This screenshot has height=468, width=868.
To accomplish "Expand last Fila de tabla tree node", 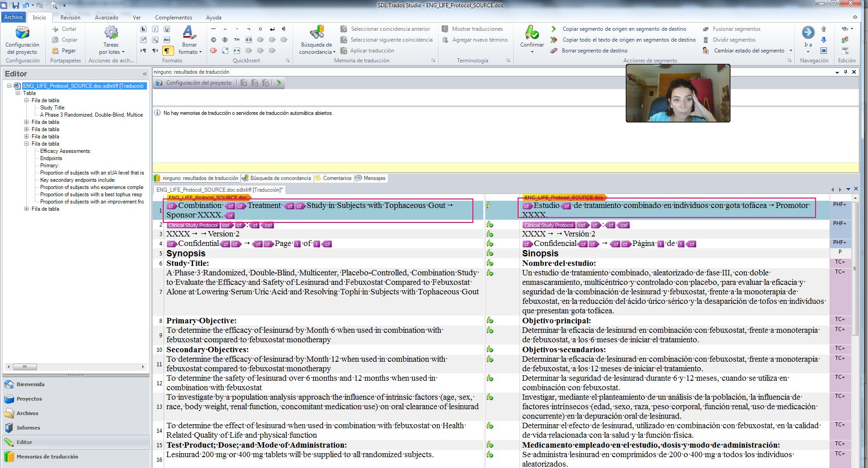I will coord(27,209).
